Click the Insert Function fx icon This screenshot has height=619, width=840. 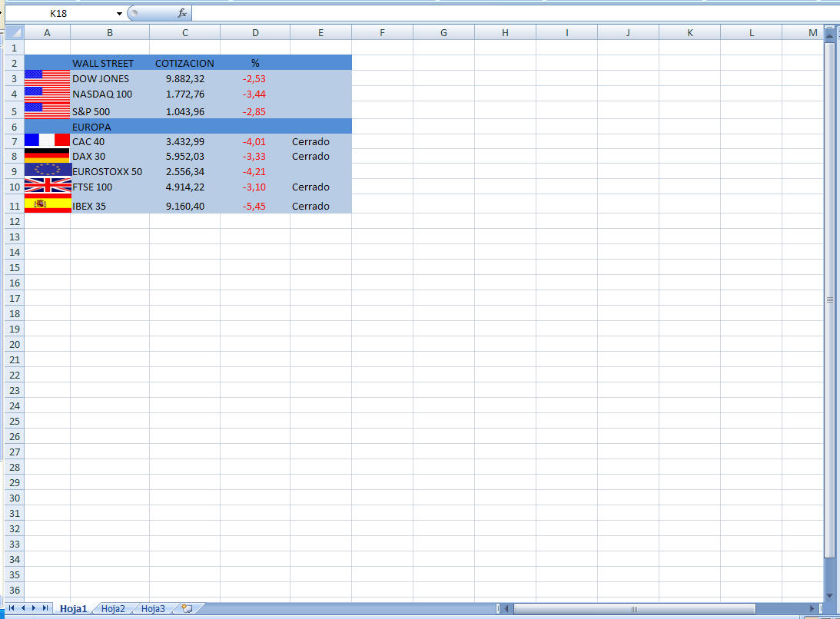pyautogui.click(x=182, y=13)
